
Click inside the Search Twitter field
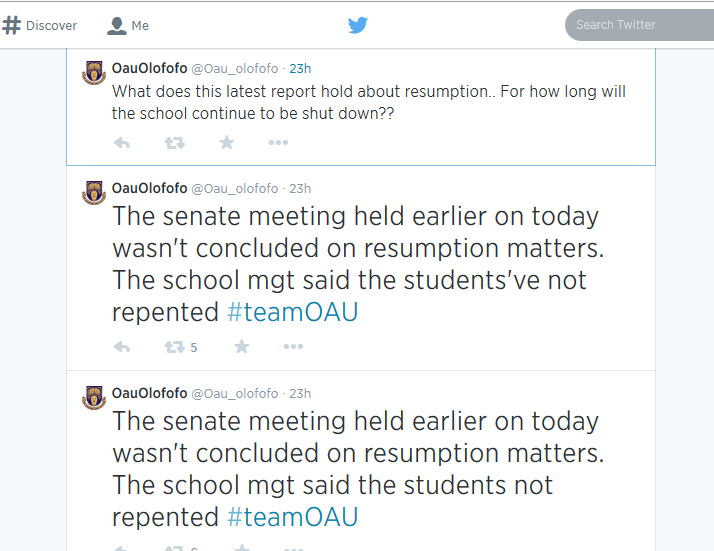[639, 25]
